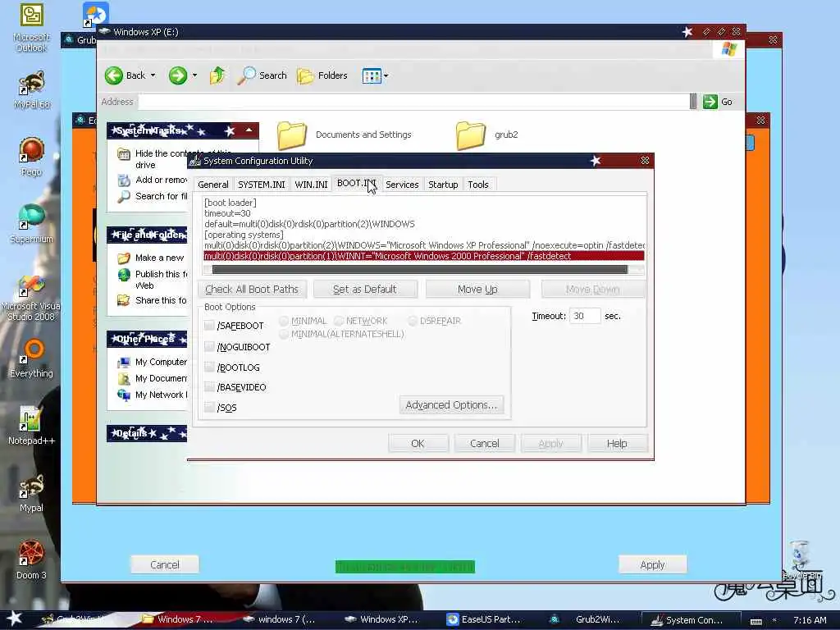Viewport: 840px width, 630px height.
Task: Click Check All Boot Paths button
Action: (x=252, y=290)
